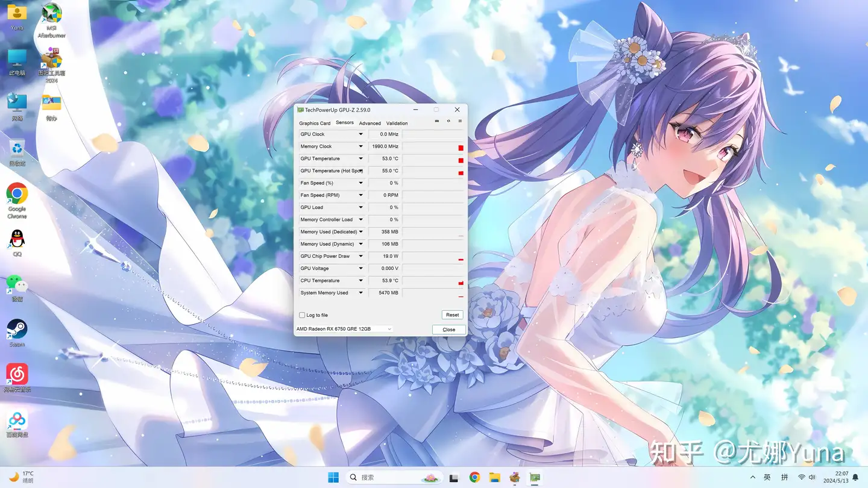
Task: Switch to the Graphics Card tab
Action: point(315,123)
